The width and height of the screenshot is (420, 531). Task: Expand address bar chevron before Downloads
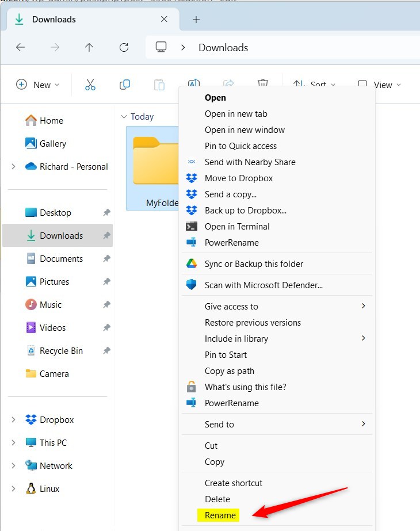coord(183,47)
